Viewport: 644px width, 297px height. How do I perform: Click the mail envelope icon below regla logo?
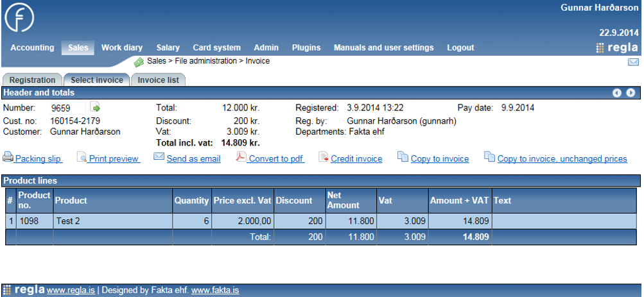(633, 62)
